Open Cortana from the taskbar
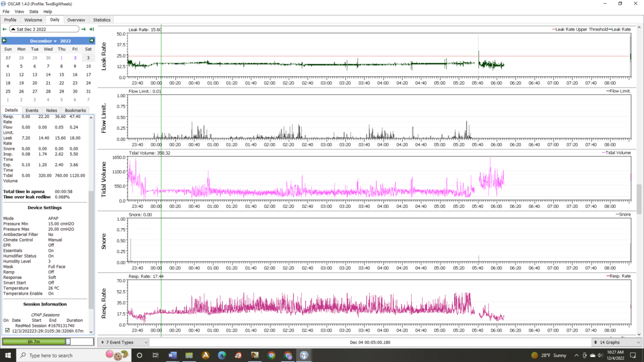The image size is (644, 362). point(139,355)
